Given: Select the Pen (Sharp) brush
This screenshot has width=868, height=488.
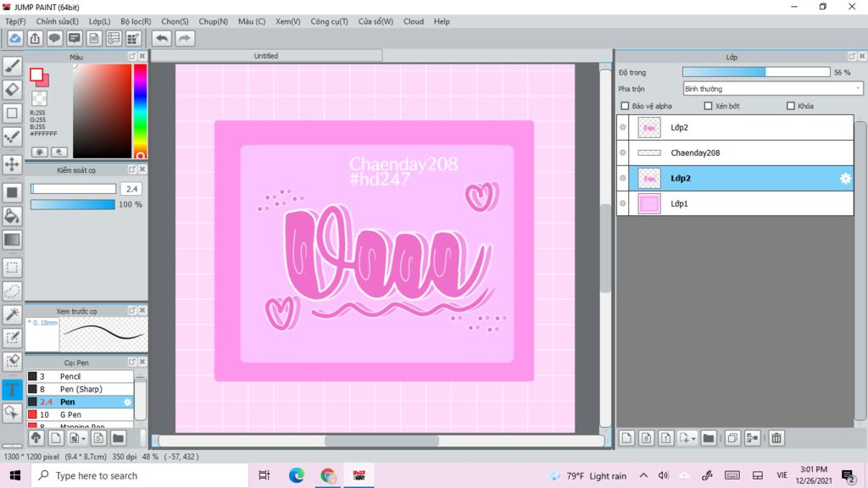Looking at the screenshot, I should 81,389.
